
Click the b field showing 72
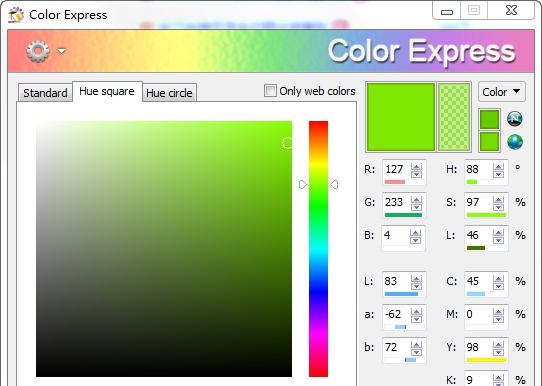396,347
